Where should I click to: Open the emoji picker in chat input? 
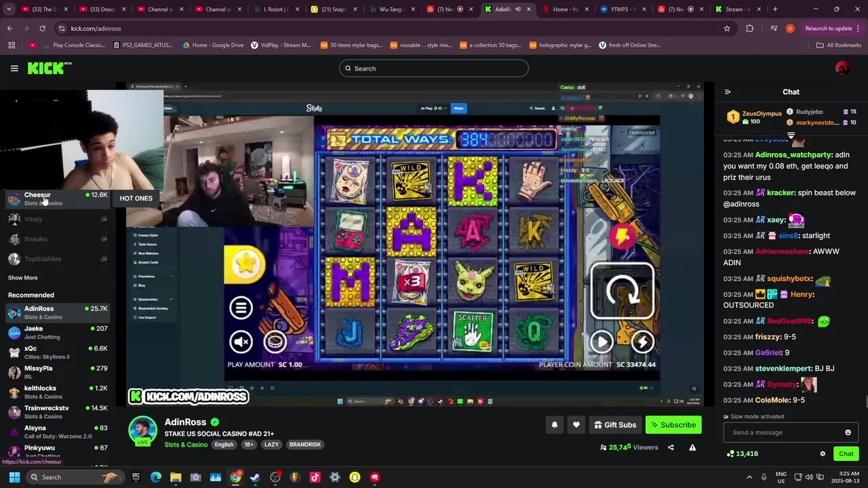[x=848, y=432]
